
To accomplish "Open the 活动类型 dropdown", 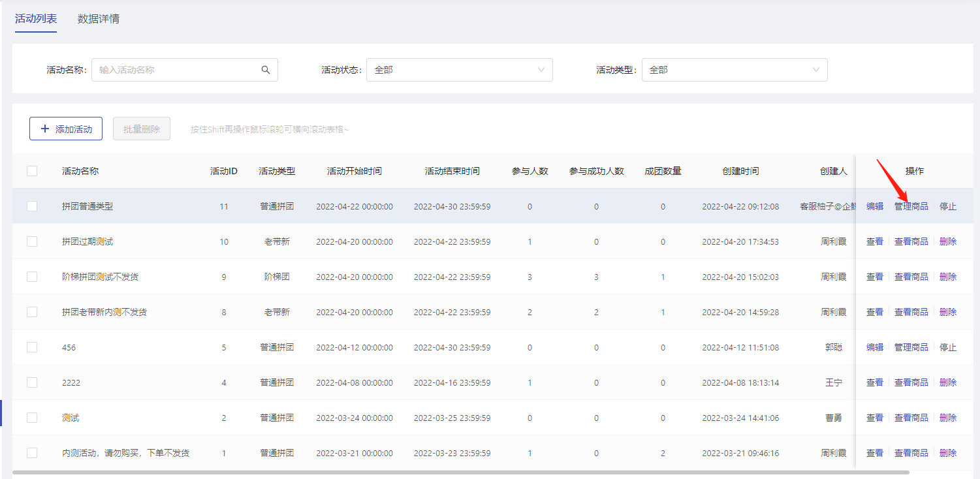I will [735, 70].
